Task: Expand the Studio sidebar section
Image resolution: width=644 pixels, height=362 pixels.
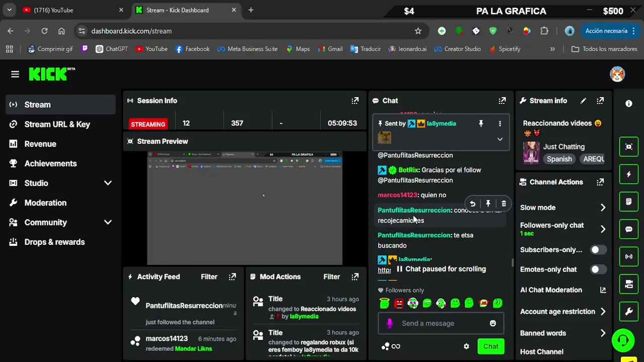Action: click(108, 183)
